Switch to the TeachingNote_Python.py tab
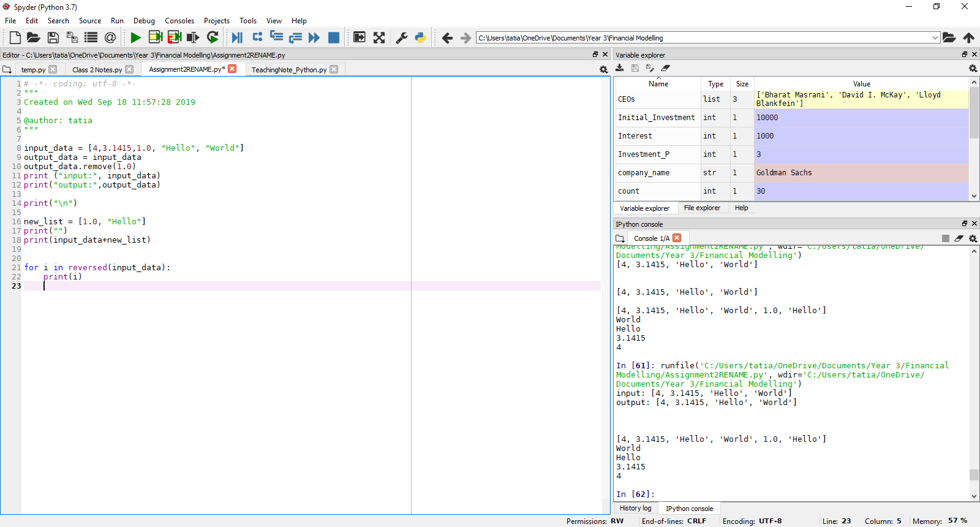 point(288,70)
